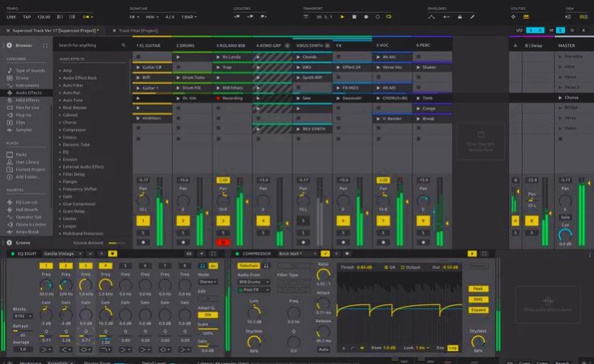The height and width of the screenshot is (364, 594).
Task: Toggle the metronome icon in Tempo section
Action: coord(87,17)
